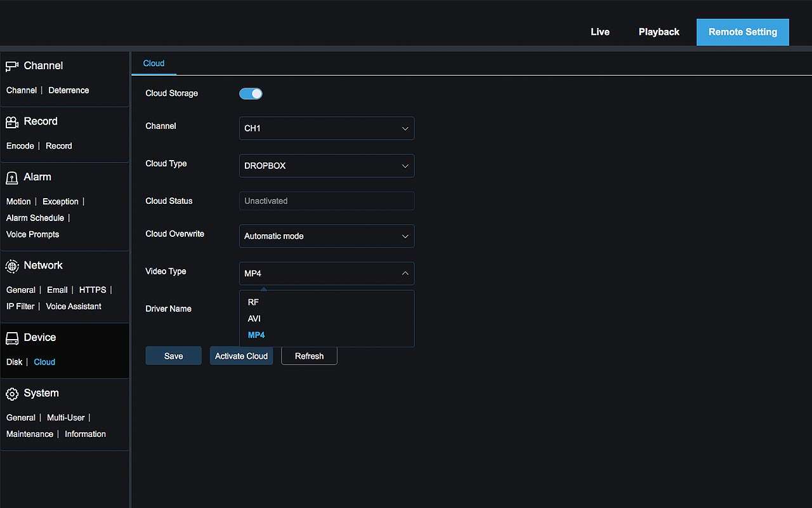The image size is (812, 508).
Task: Click the Network globe icon
Action: [12, 266]
